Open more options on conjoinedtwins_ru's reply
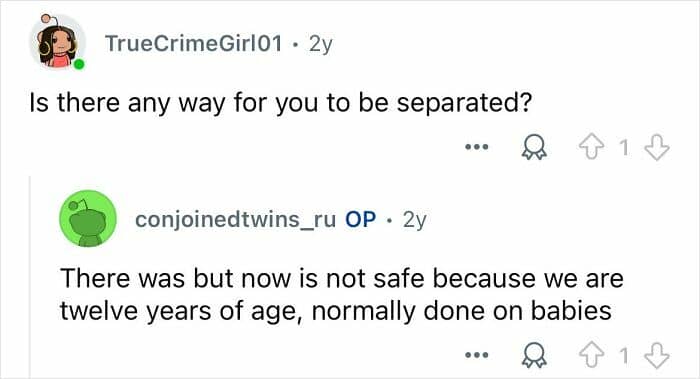This screenshot has width=700, height=379. [x=477, y=355]
